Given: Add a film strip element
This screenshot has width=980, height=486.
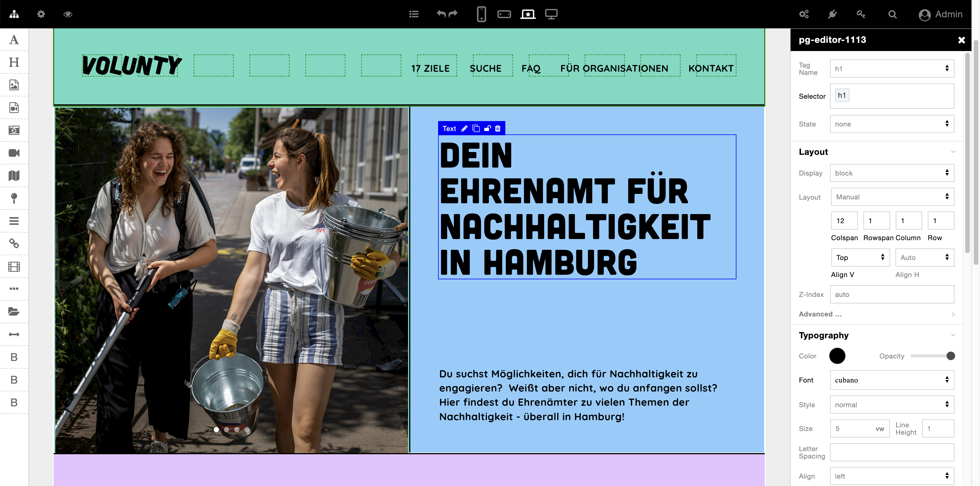Looking at the screenshot, I should pyautogui.click(x=14, y=266).
